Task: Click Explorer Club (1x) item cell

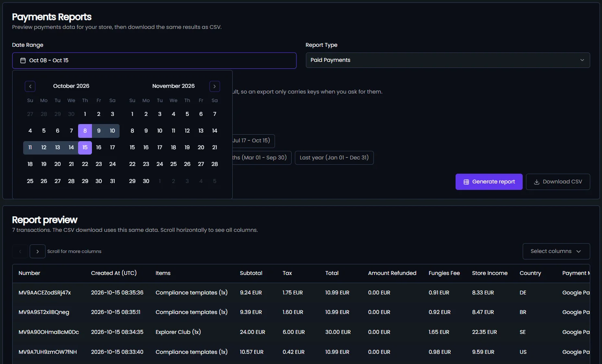Action: pos(178,332)
